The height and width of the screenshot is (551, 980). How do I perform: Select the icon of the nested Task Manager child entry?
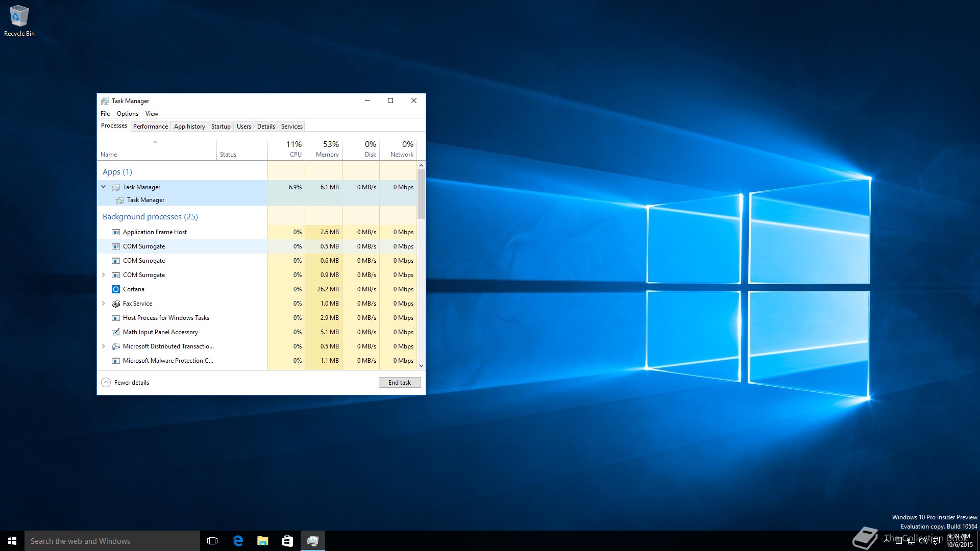coord(120,200)
